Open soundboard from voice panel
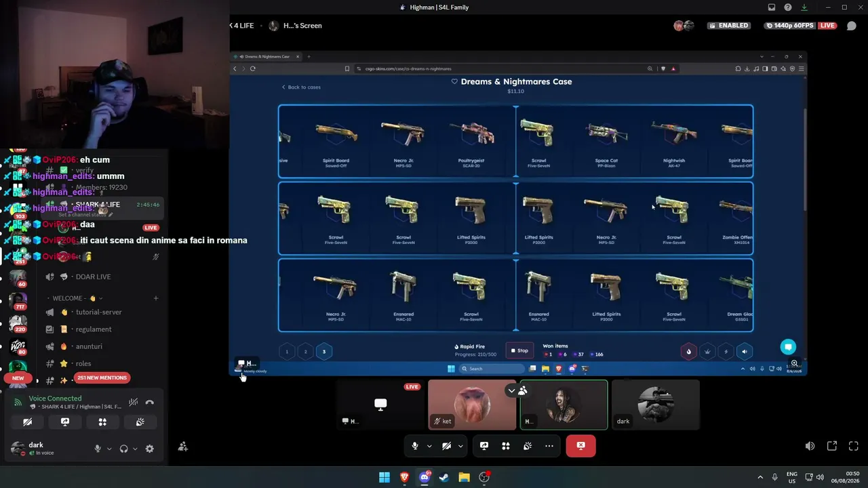868x488 pixels. pyautogui.click(x=140, y=422)
